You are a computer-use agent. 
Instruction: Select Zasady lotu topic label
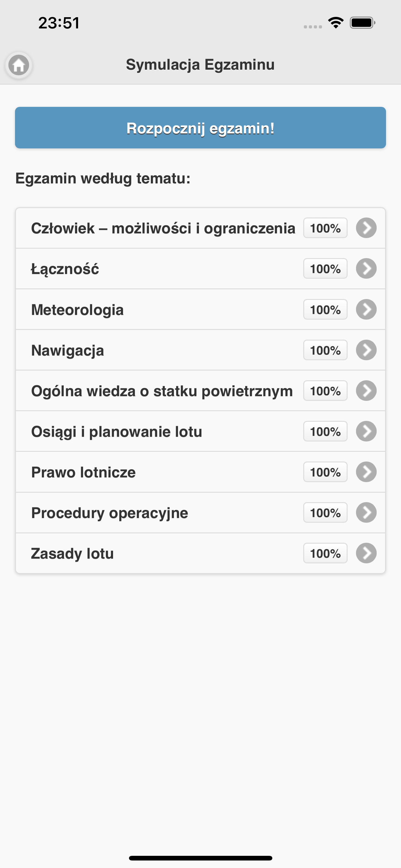72,554
